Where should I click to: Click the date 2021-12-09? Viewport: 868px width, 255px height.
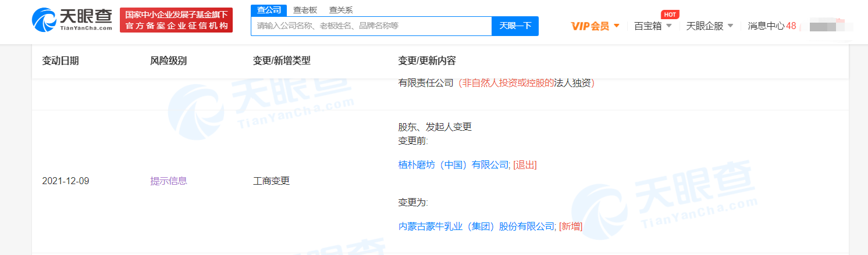click(x=66, y=181)
